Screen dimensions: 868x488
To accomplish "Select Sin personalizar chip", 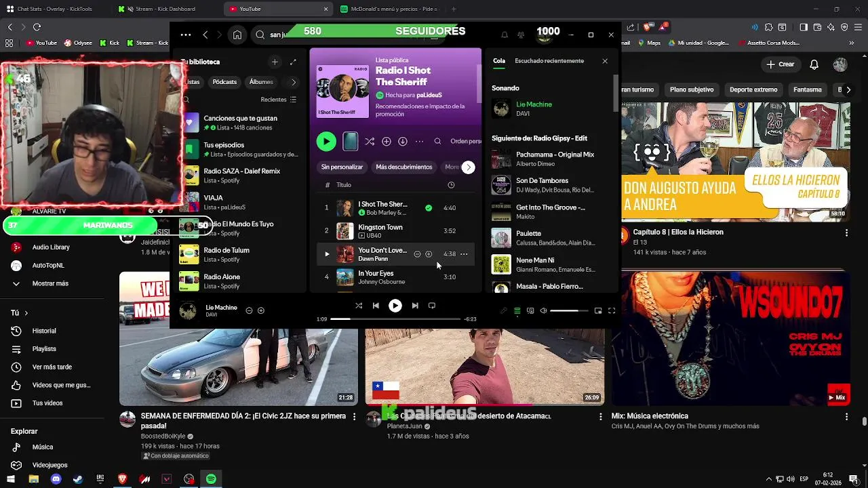I will pyautogui.click(x=342, y=167).
